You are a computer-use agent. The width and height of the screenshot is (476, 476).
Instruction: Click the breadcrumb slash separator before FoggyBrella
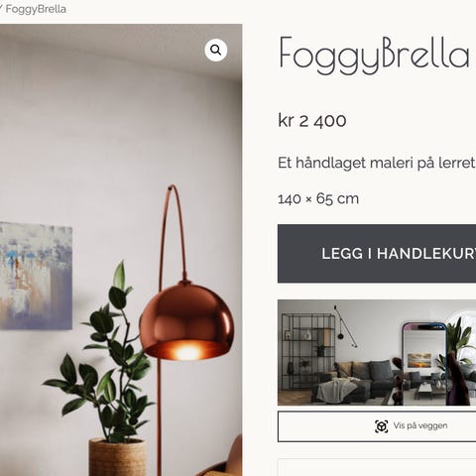(x=1, y=8)
